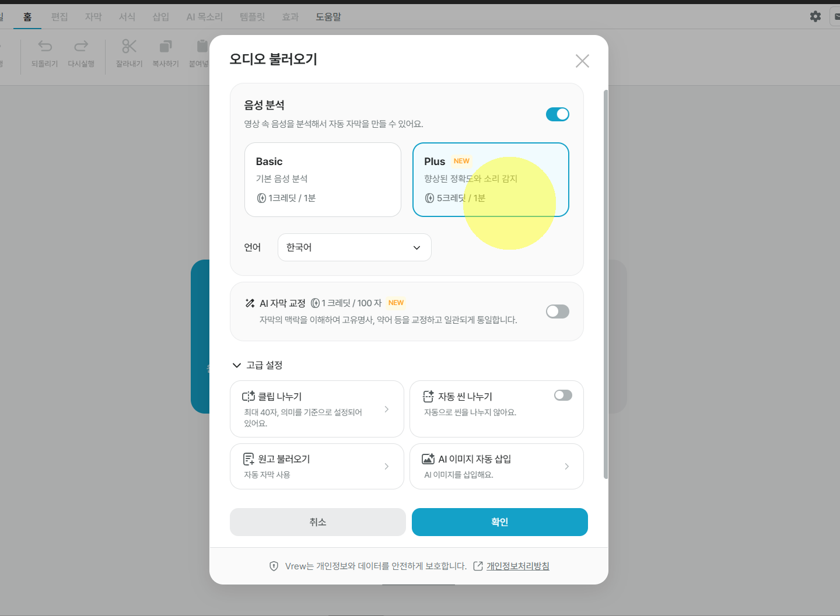Enable the 자동 씬 나누기 toggle
This screenshot has height=616, width=840.
click(x=563, y=395)
